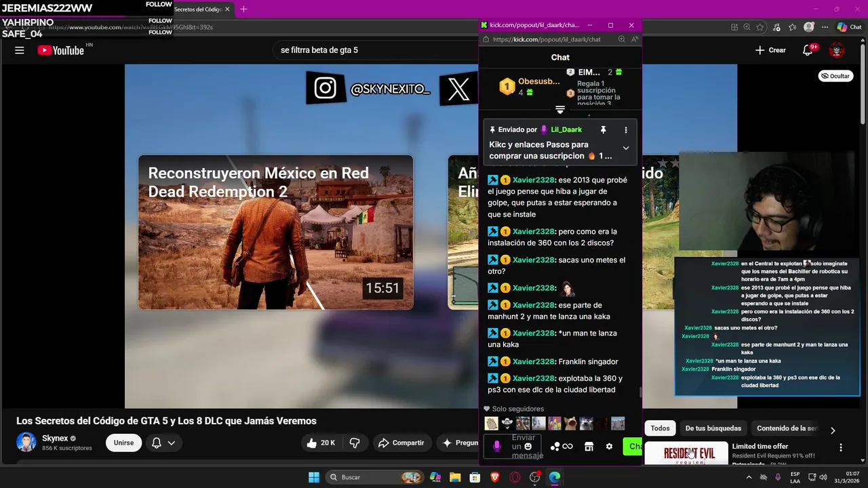Click taskbar Buscar search box
Viewport: 868px width, 488px height.
(x=374, y=477)
